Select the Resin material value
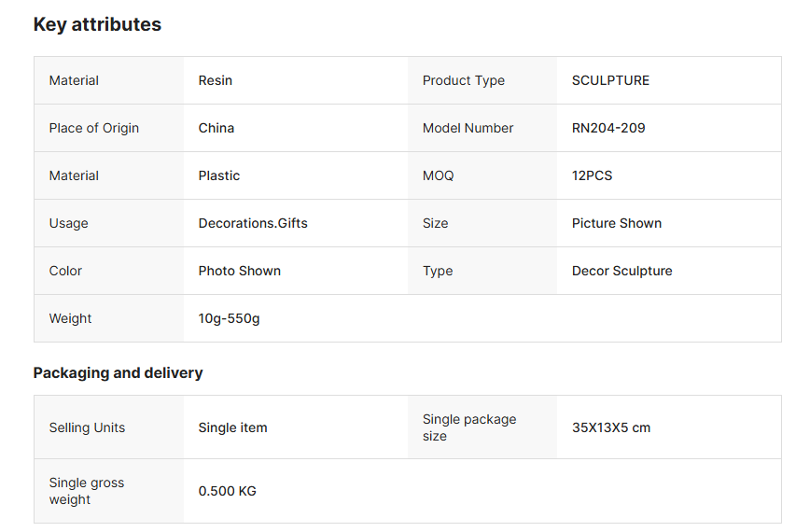796x532 pixels. 216,80
